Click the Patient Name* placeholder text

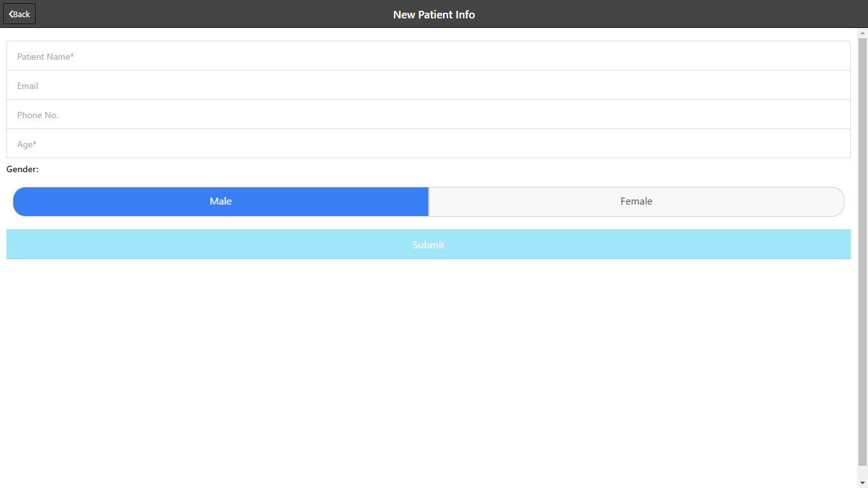[46, 57]
